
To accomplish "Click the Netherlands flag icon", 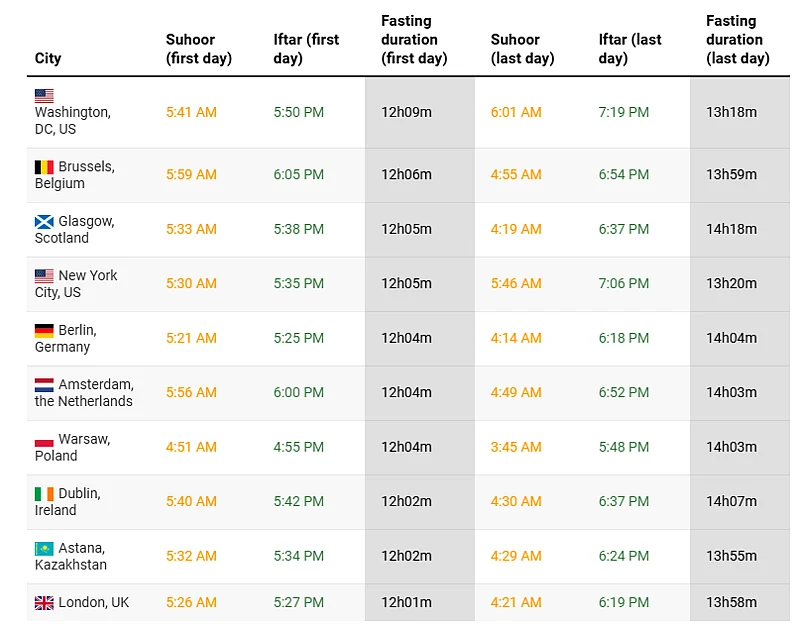I will 44,385.
